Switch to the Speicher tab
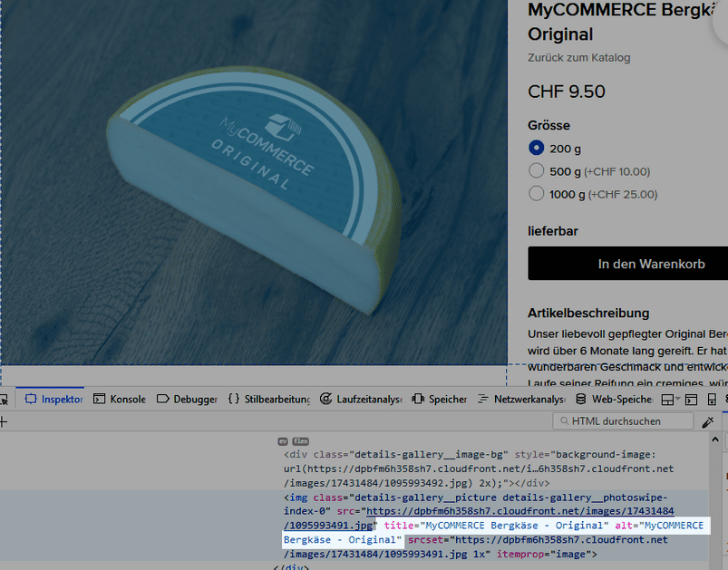This screenshot has height=570, width=728. pos(439,399)
